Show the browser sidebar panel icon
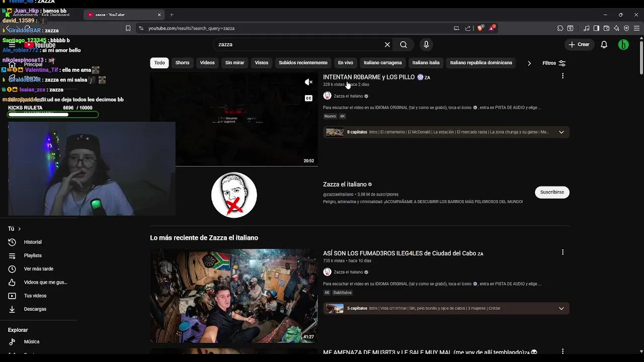 click(x=596, y=28)
